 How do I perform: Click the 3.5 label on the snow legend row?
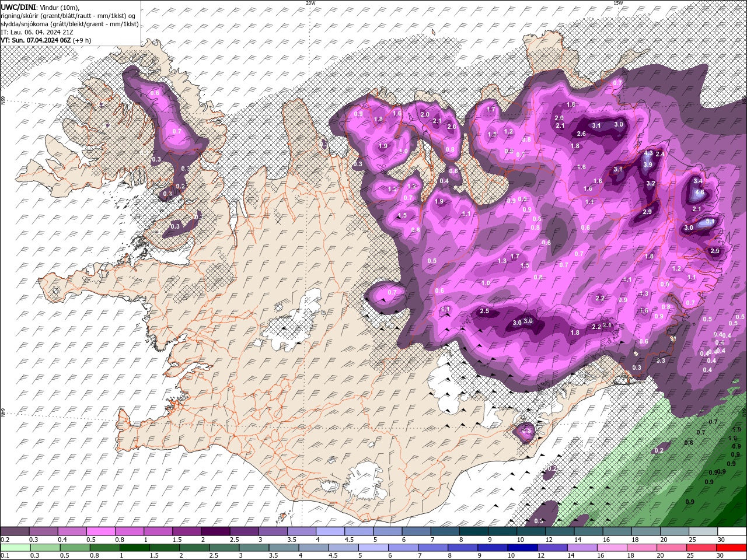click(292, 540)
